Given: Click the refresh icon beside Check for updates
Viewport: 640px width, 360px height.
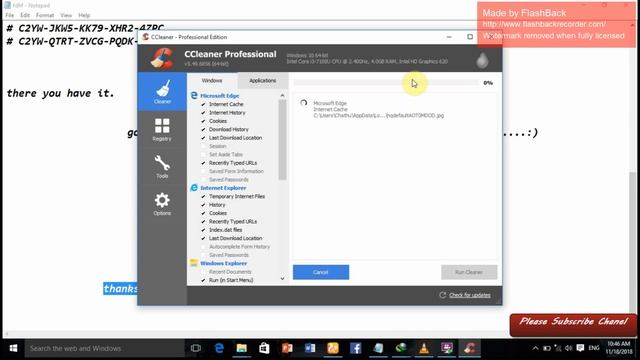Looking at the screenshot, I should [x=442, y=295].
